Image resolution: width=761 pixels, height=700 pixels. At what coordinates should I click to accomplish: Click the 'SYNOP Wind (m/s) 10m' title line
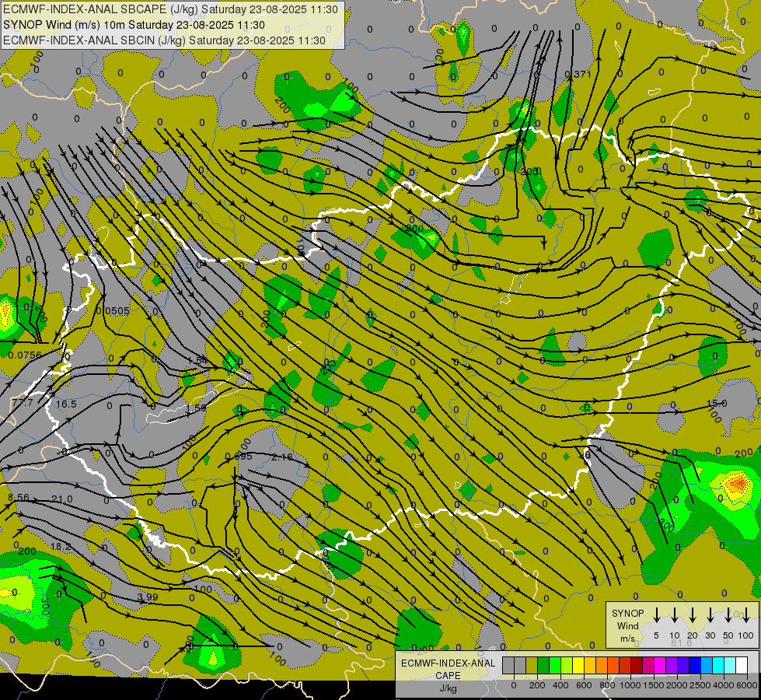point(134,25)
